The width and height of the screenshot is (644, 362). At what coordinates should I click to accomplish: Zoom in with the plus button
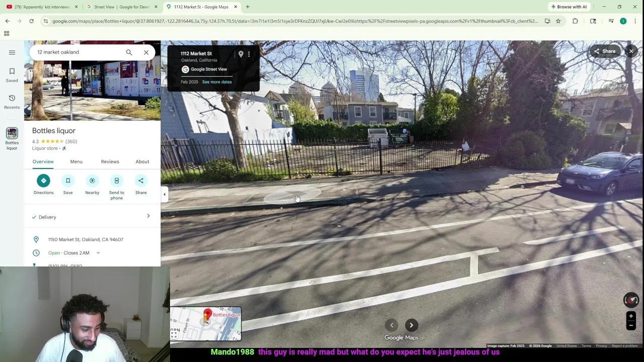(631, 316)
